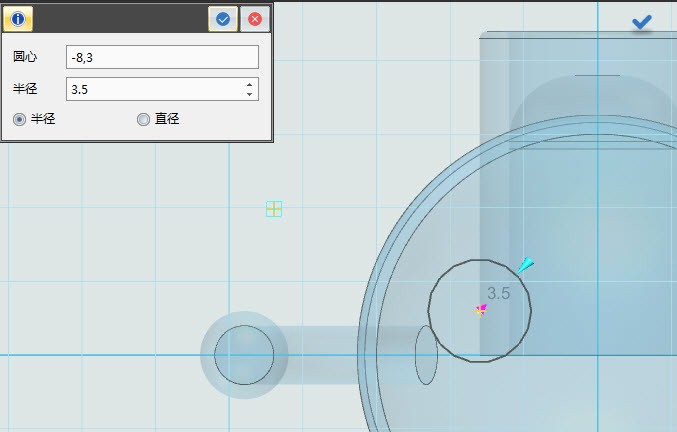Cancel the circle command with the red X
This screenshot has width=677, height=432.
coord(255,19)
